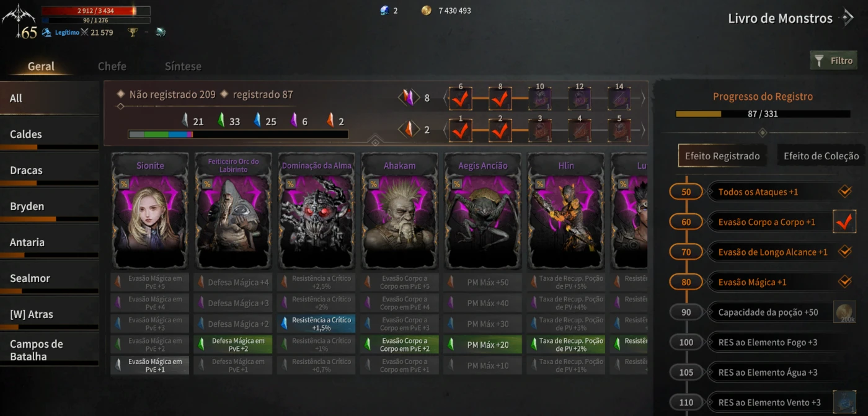Viewport: 868px width, 416px height.
Task: Click the checked reward box numbered 2
Action: pos(500,130)
